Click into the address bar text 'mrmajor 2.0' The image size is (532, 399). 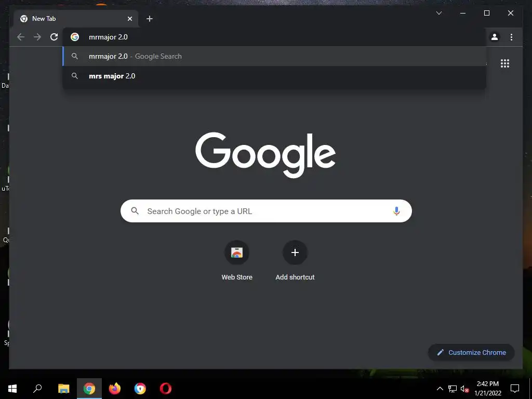(x=108, y=37)
